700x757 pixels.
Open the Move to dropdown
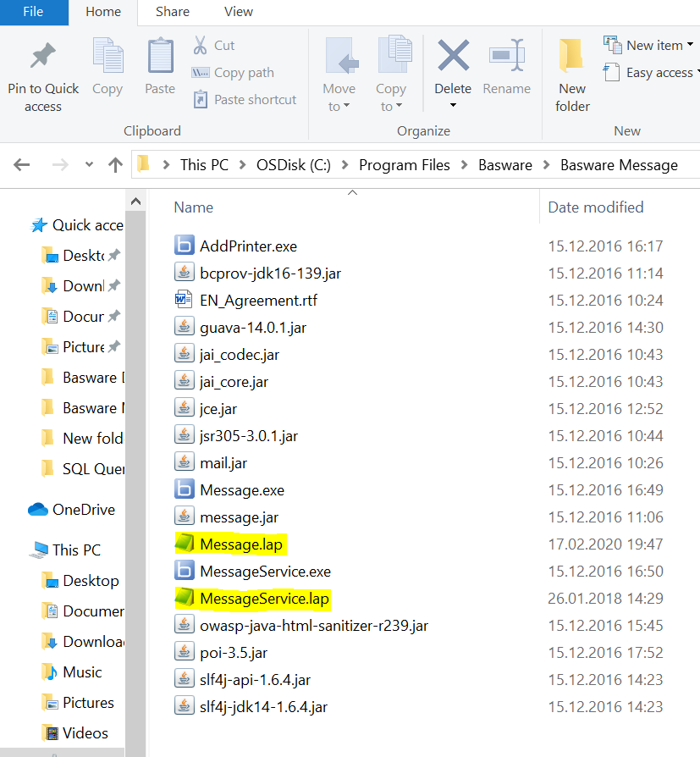tap(339, 107)
